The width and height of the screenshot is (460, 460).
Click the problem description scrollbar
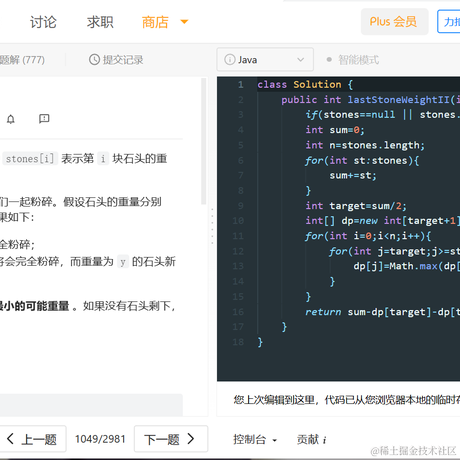[x=203, y=141]
